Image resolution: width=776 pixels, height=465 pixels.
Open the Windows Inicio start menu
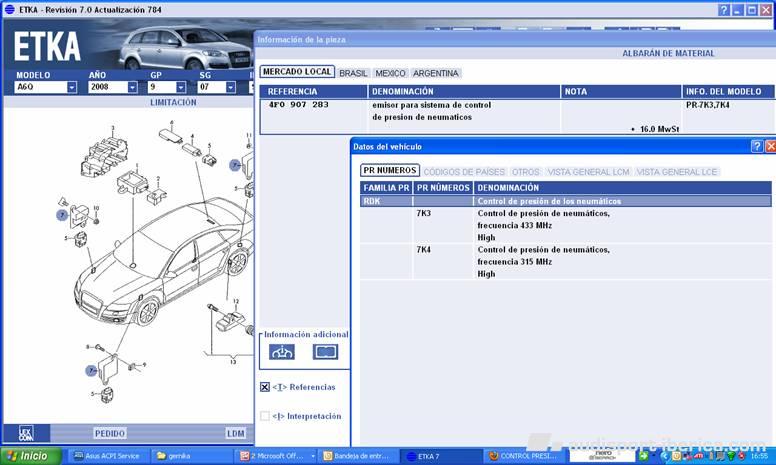[x=31, y=456]
